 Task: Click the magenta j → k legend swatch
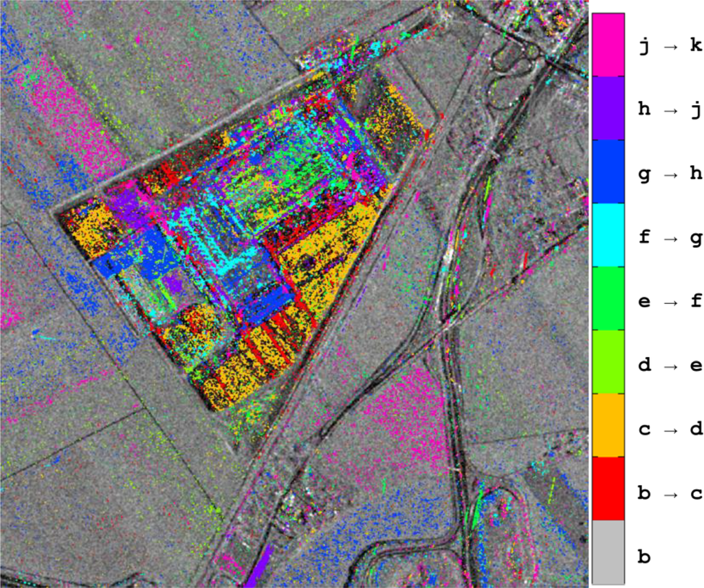(608, 45)
